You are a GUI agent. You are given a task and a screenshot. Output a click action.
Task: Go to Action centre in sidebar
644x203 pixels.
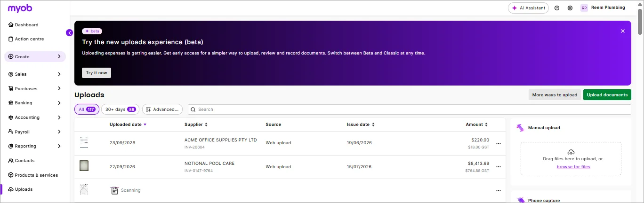click(29, 39)
